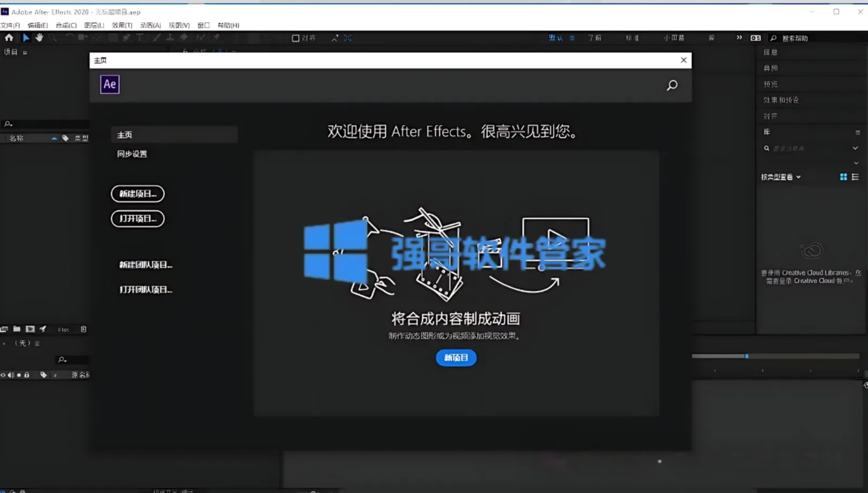Select the 主页 item in Home sidebar
868x493 pixels.
(174, 135)
